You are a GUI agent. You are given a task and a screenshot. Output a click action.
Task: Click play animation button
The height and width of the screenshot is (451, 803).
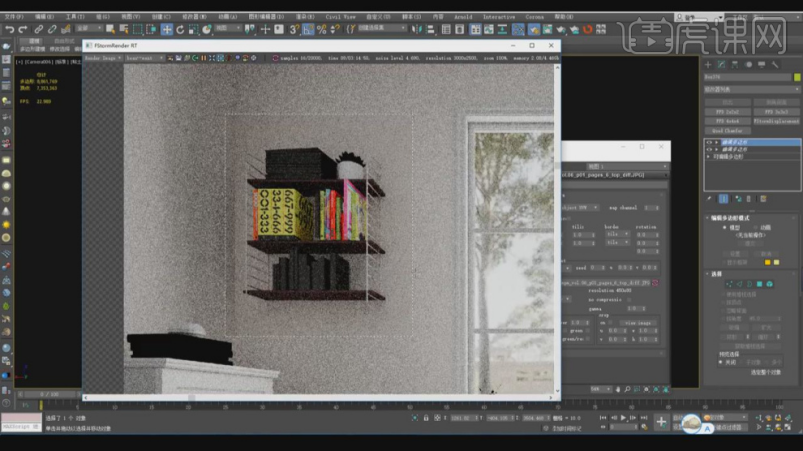[x=623, y=418]
